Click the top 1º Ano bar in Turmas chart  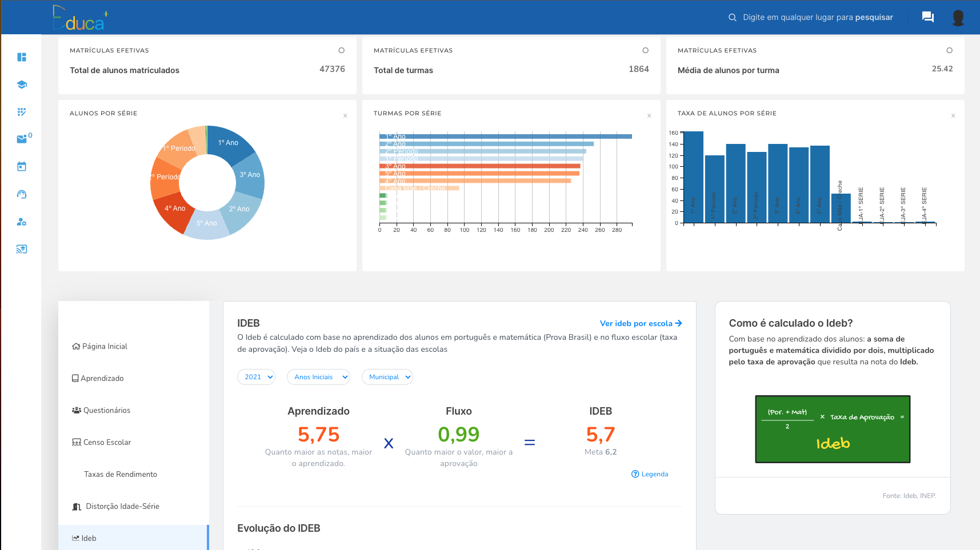pyautogui.click(x=506, y=137)
